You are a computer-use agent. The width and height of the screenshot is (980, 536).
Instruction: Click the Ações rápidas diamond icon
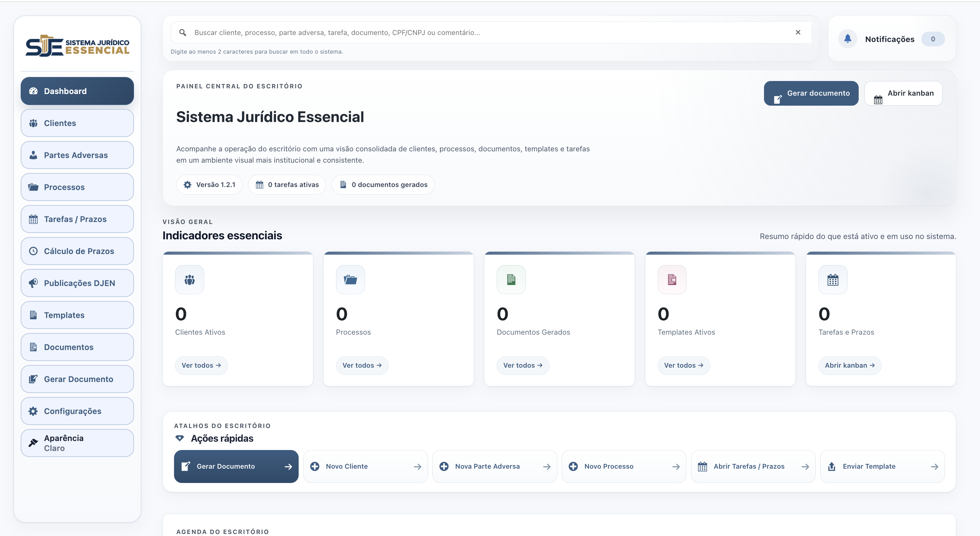[180, 438]
